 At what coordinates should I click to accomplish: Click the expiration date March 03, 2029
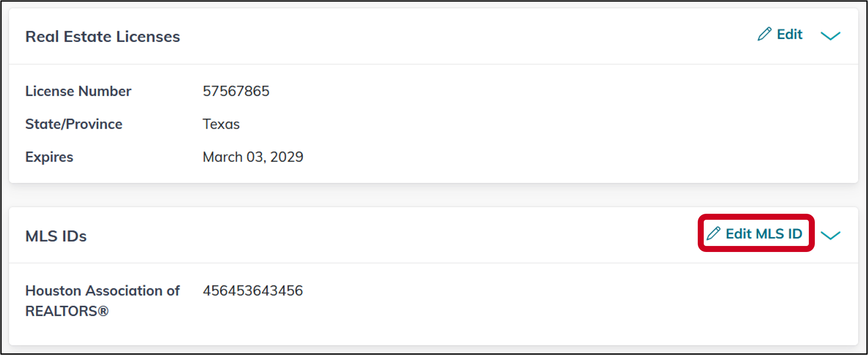pos(253,157)
